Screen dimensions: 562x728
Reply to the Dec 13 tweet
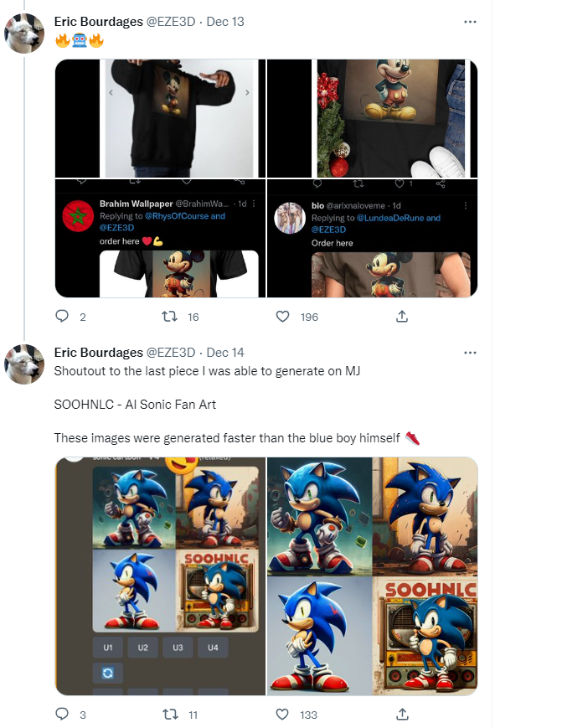tap(62, 317)
